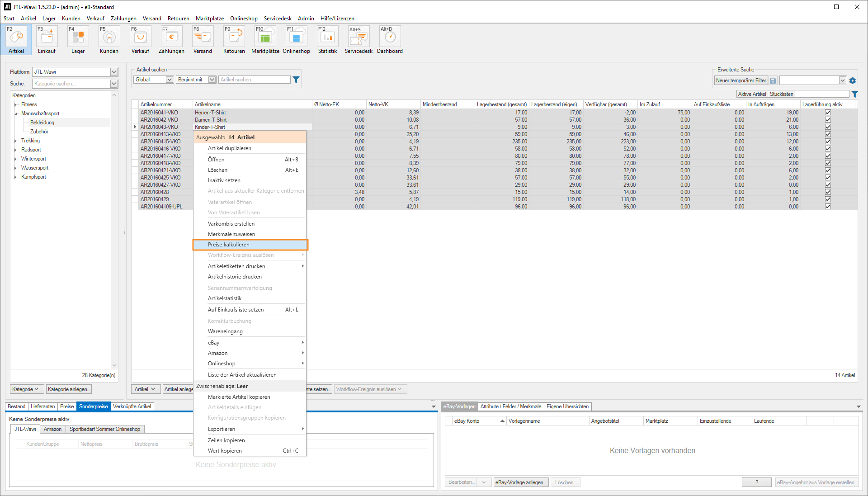Toggle Lagerführung aktiv for AR2016043-VKO
This screenshot has height=496, width=868.
(828, 127)
